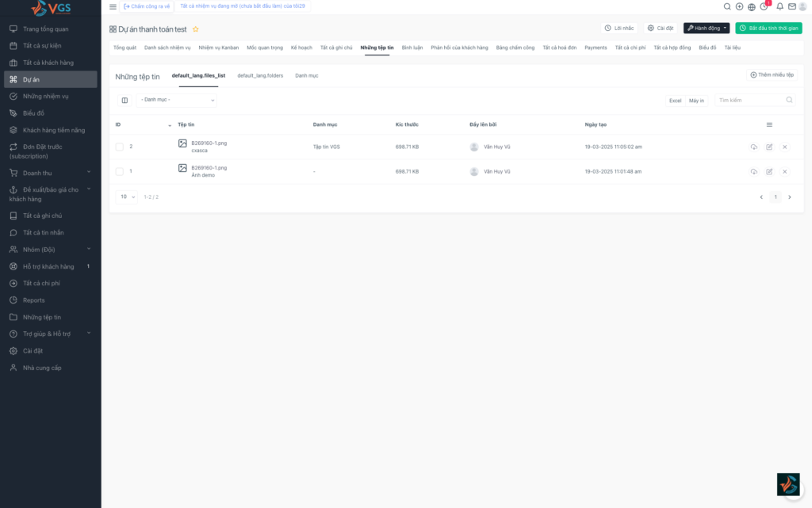Screen dimensions: 812x508
Task: Star the project as favorite
Action: [196, 29]
